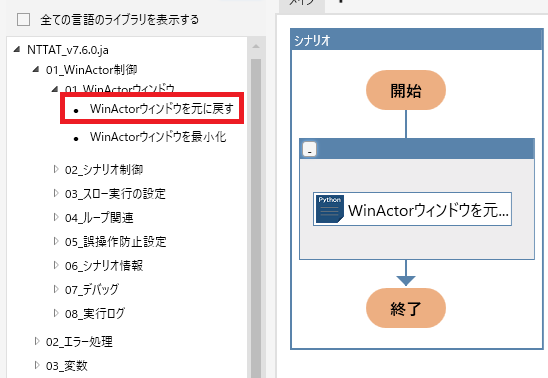Collapse the 01_WinActorウィンドウ subfolder
548x378 pixels.
(x=55, y=89)
